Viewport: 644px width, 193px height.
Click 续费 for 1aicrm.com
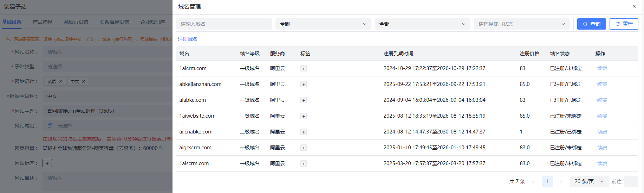(x=602, y=68)
